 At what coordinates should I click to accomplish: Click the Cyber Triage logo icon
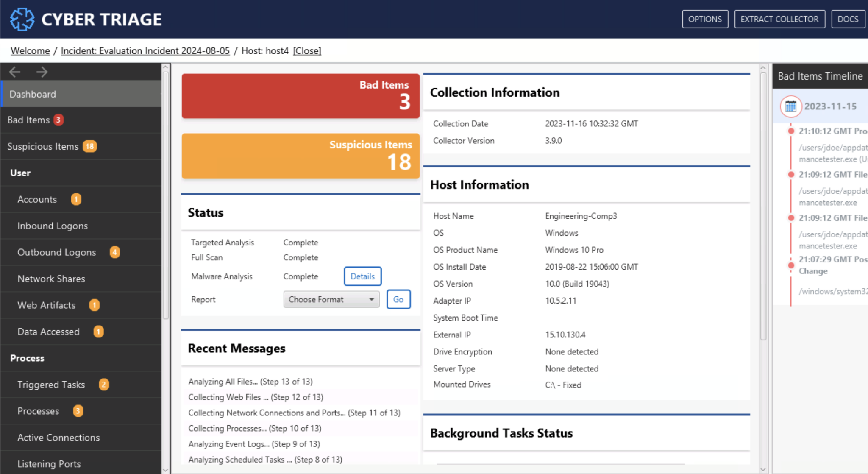(22, 19)
